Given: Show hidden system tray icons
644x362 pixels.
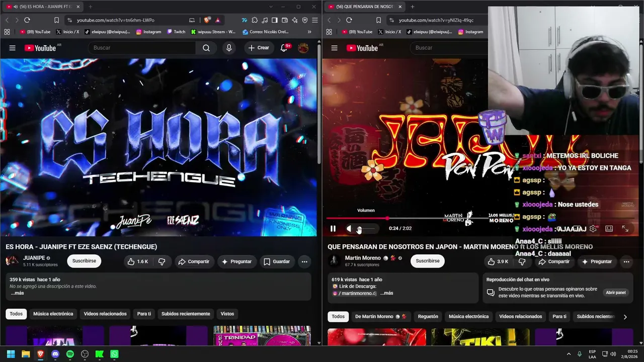Looking at the screenshot, I should tap(569, 354).
